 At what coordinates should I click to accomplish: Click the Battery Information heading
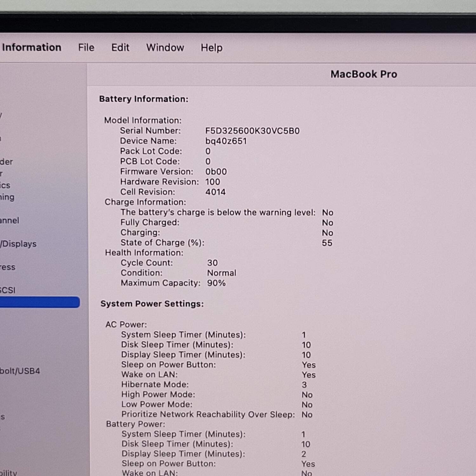click(x=144, y=99)
